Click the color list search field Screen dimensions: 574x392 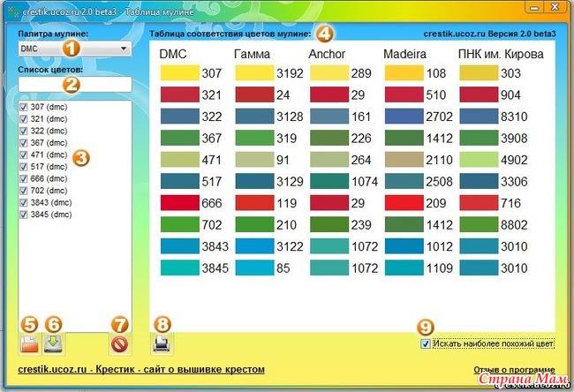(x=74, y=84)
